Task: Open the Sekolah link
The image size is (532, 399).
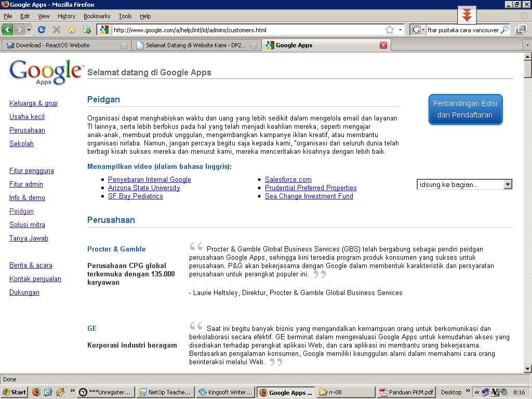Action: [x=21, y=144]
